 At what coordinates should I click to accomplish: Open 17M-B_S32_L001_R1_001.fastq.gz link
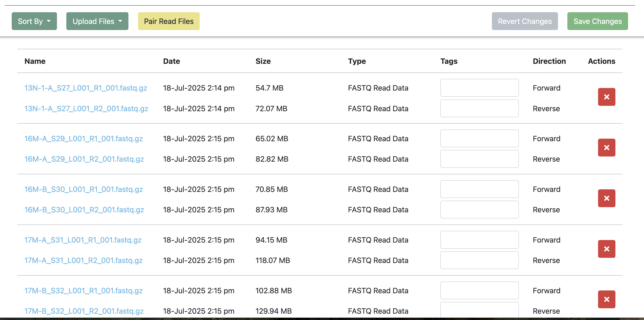(83, 290)
